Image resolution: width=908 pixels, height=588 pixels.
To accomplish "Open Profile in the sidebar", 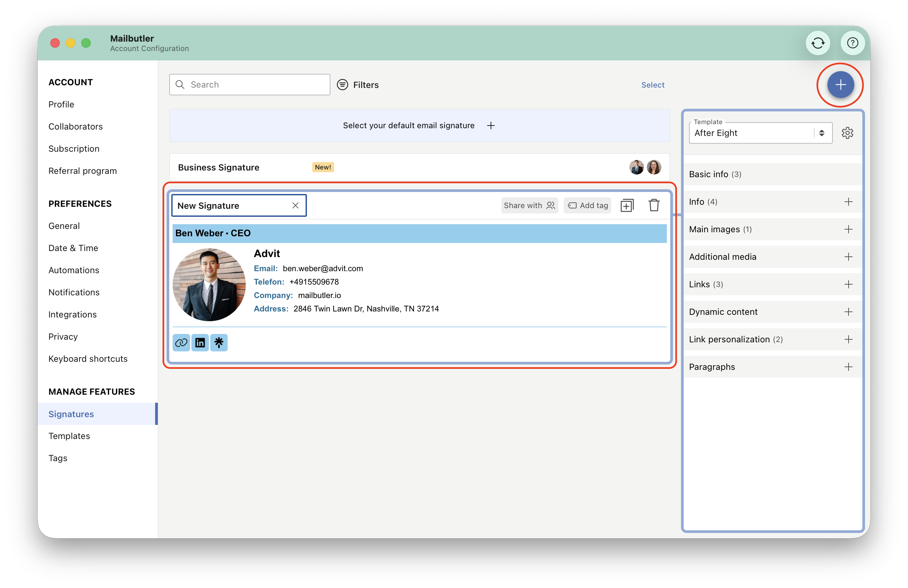I will click(x=61, y=104).
